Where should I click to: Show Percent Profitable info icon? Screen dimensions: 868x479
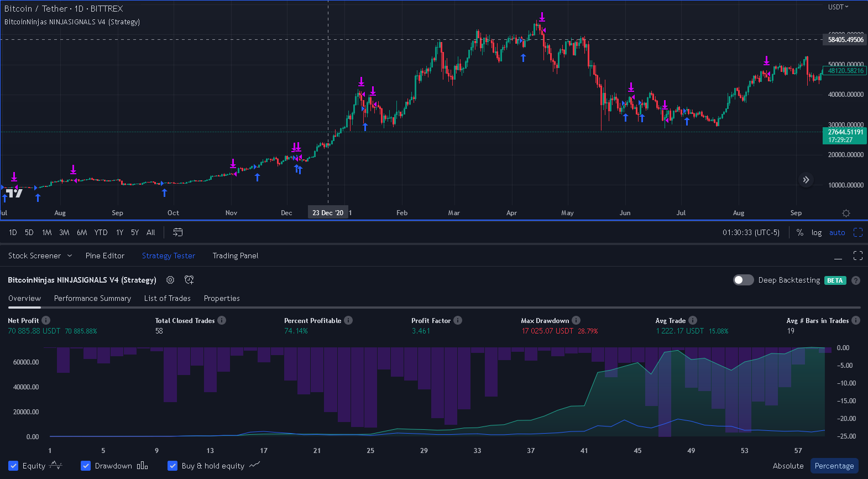(x=348, y=320)
